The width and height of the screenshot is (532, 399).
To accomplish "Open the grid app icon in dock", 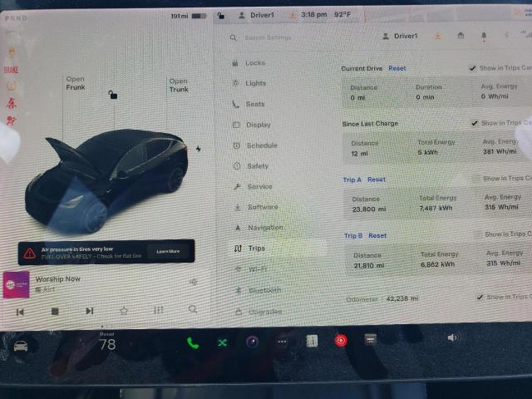I will coord(312,341).
